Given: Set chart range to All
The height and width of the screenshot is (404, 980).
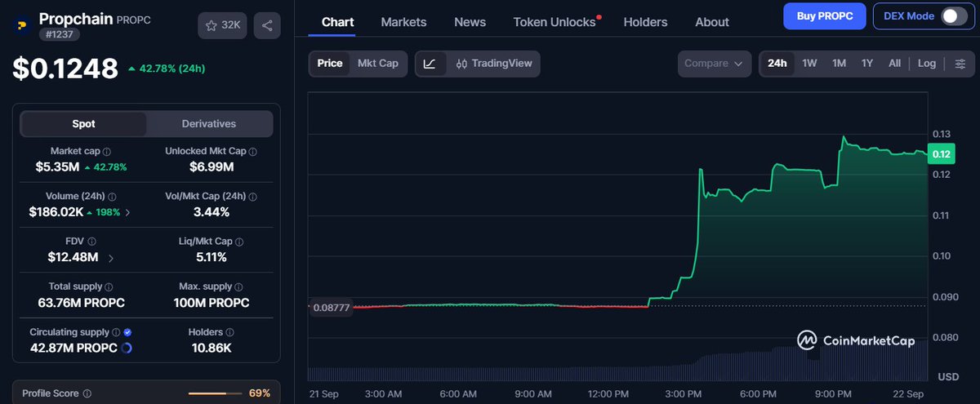Looking at the screenshot, I should [895, 64].
